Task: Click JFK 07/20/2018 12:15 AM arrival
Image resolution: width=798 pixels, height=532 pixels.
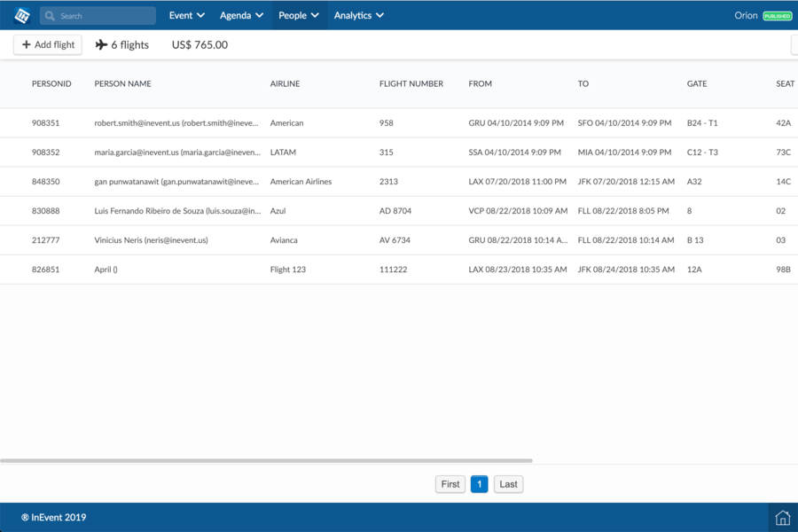Action: click(626, 181)
